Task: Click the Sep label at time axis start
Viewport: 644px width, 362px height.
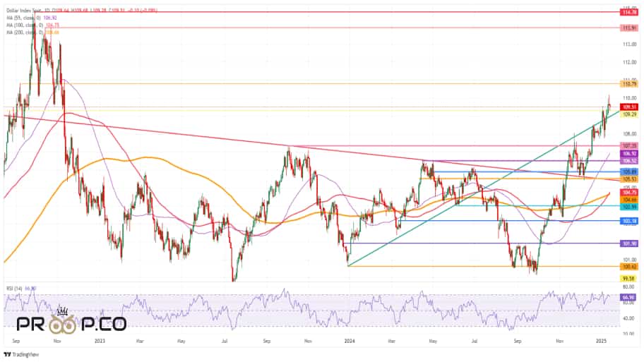Action: point(16,341)
